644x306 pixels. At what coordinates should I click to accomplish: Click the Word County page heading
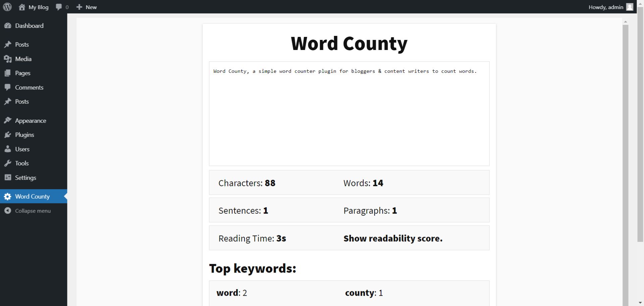(349, 43)
